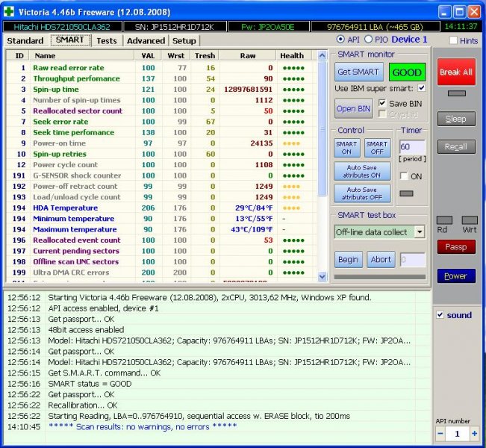486x448 pixels.
Task: Click the green GOOD status indicator
Action: coord(407,72)
